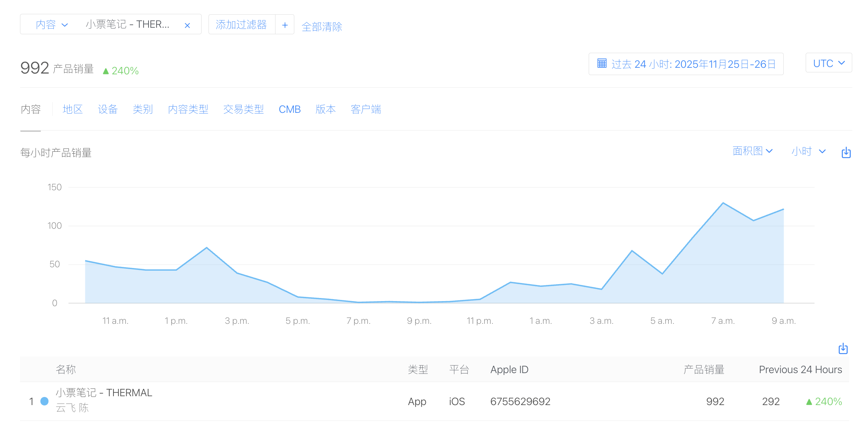Image resolution: width=868 pixels, height=422 pixels.
Task: Open the 小票笔记 - THERMAL app row
Action: (104, 393)
